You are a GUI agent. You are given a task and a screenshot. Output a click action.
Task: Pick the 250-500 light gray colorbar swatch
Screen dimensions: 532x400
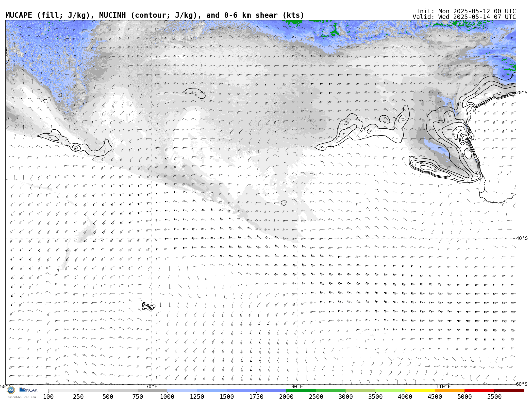pyautogui.click(x=93, y=391)
